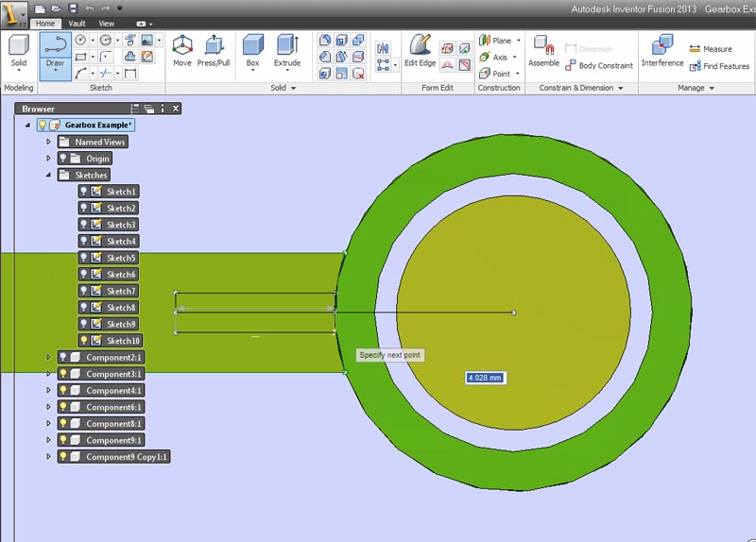Select the Move tool
The height and width of the screenshot is (542, 756).
[182, 50]
